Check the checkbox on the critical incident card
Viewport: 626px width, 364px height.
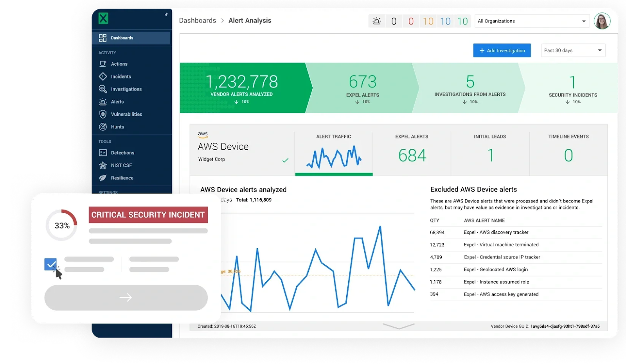pos(50,264)
